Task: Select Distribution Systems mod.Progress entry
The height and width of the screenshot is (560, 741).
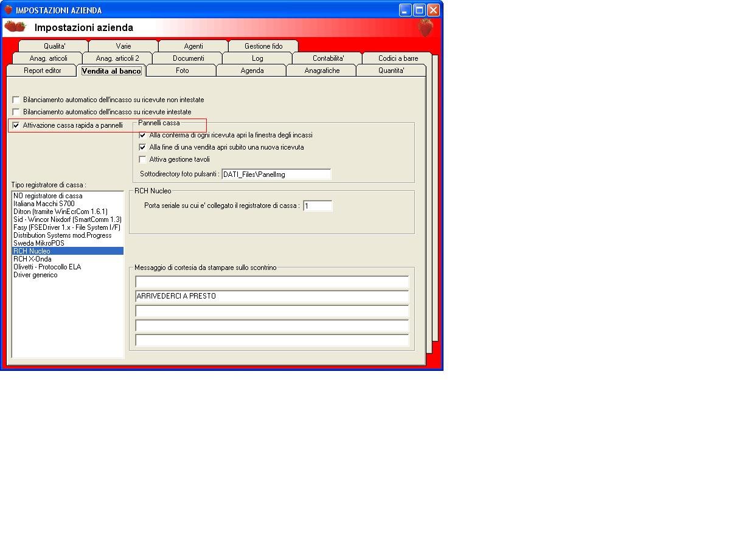Action: 68,235
